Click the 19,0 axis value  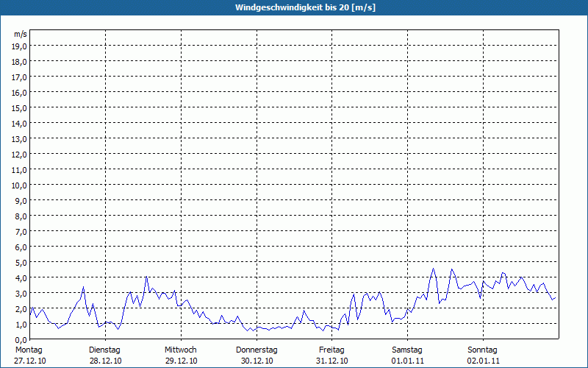(x=21, y=46)
